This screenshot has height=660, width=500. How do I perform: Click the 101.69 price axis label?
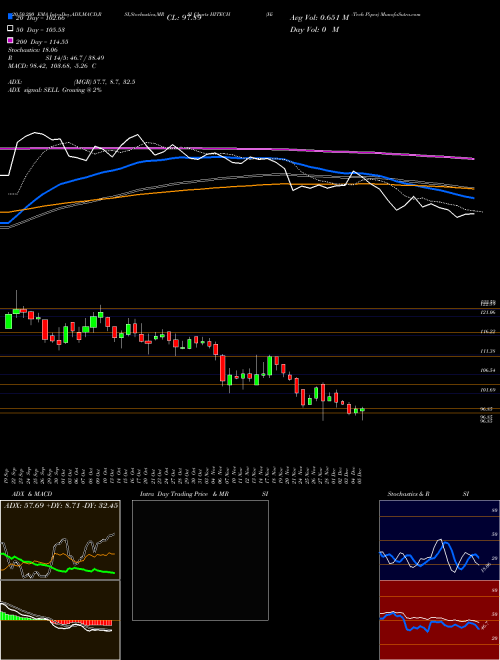[487, 390]
